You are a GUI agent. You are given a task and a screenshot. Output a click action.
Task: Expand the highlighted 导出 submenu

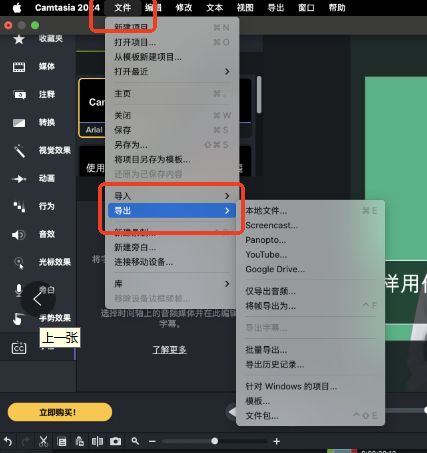point(172,211)
